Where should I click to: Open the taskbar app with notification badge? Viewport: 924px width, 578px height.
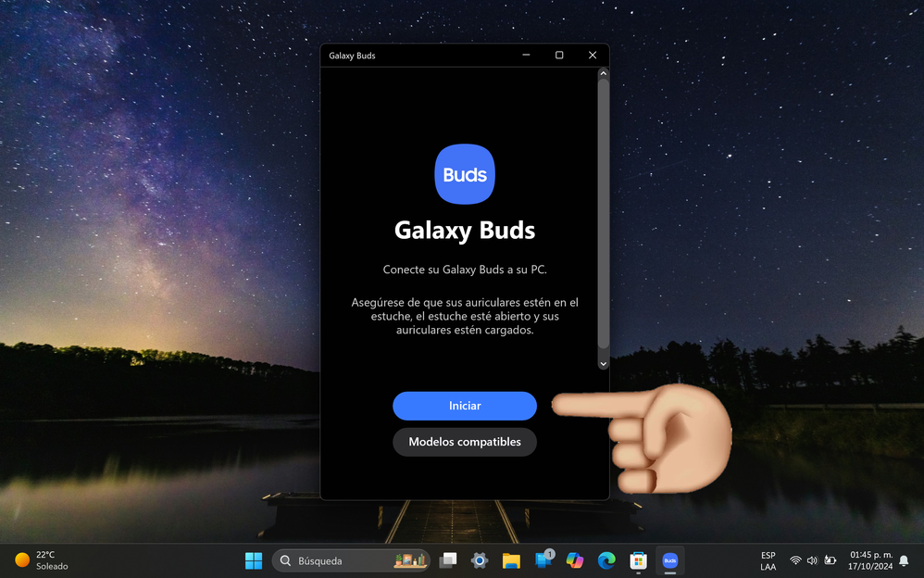[543, 560]
